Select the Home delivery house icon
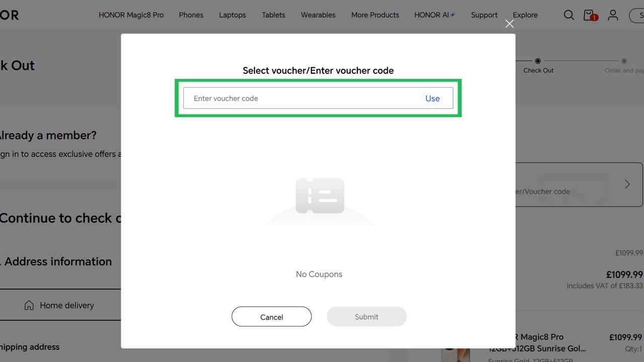This screenshot has height=362, width=644. click(x=28, y=305)
